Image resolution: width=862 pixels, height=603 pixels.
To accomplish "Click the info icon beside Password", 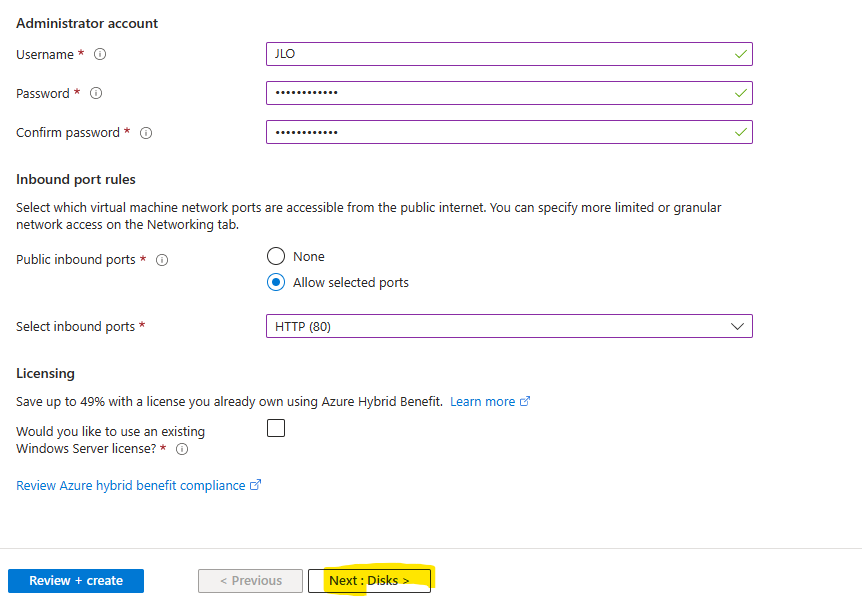I will pos(96,93).
